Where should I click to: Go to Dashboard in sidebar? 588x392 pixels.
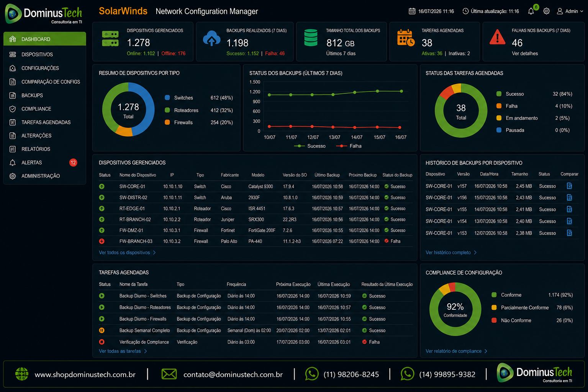[x=45, y=39]
